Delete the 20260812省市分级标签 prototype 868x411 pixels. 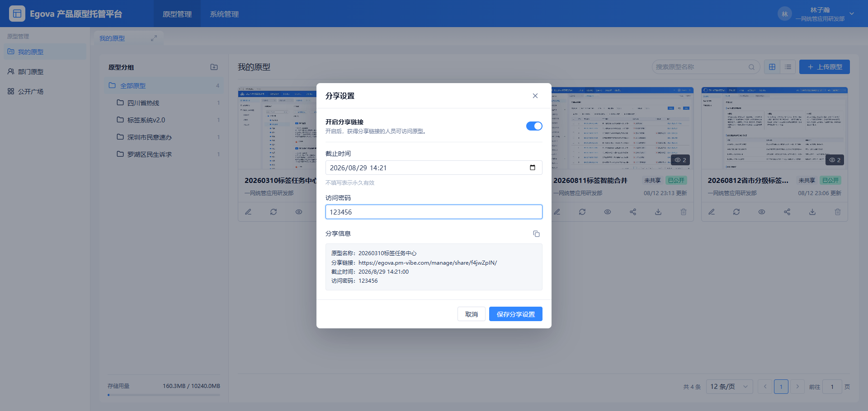pyautogui.click(x=838, y=212)
